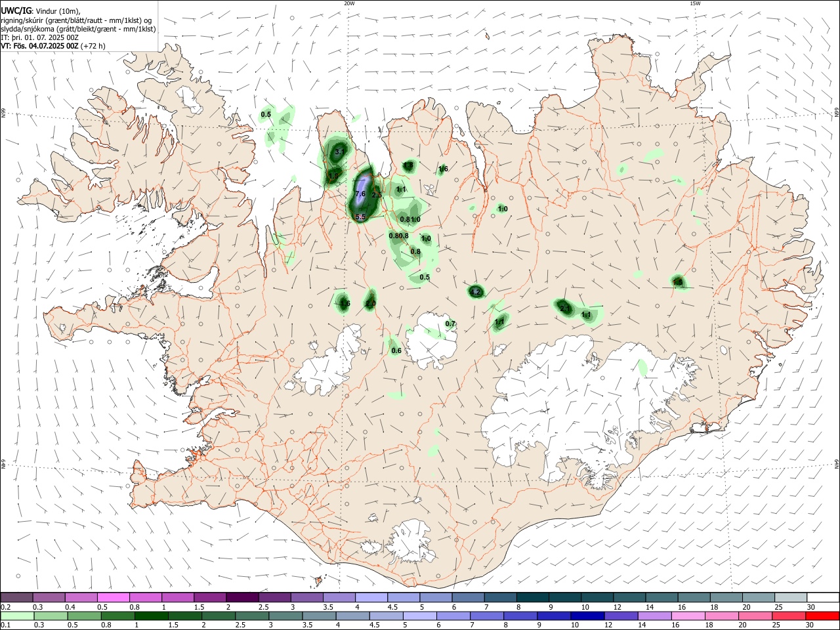Screen dimensions: 840x630
Task: Click the dark teal 8 swatch in upper legend row
Action: (x=532, y=597)
